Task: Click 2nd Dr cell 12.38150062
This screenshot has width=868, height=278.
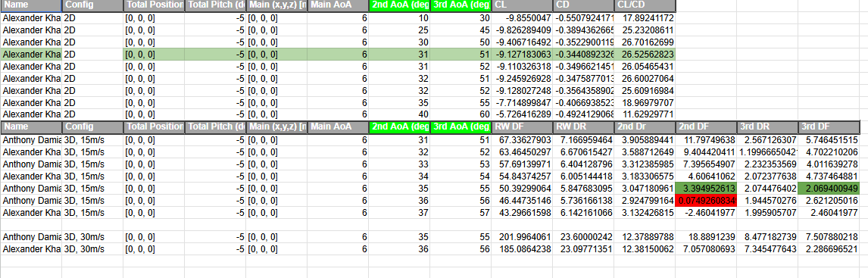Action: [645, 249]
